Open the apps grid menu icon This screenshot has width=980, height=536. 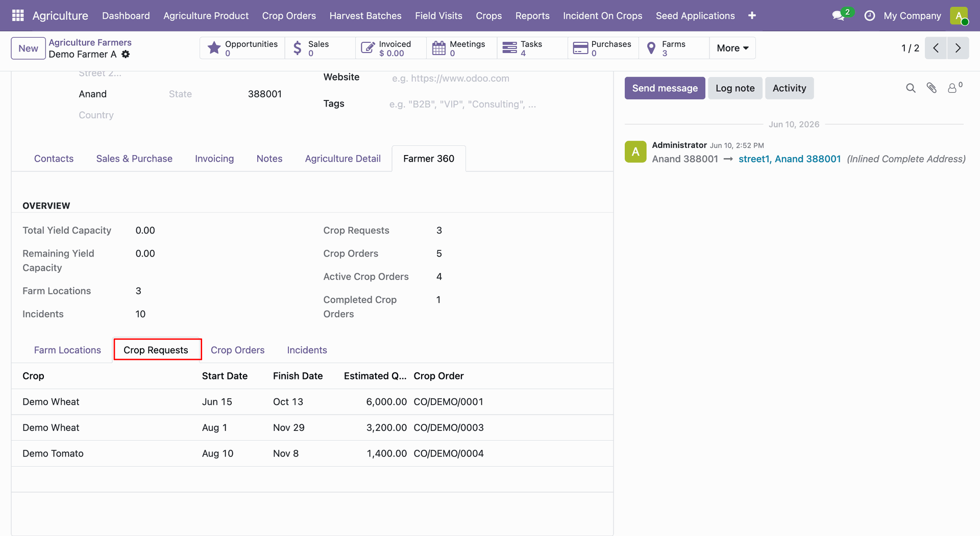[x=18, y=15]
